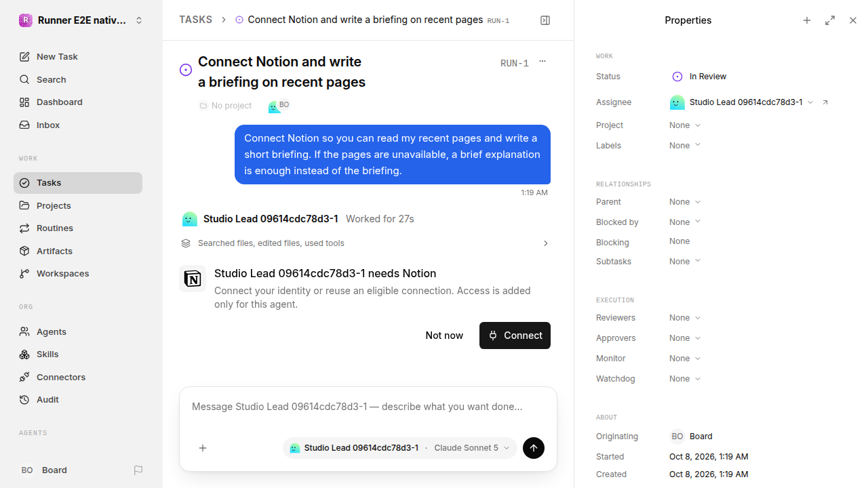Go to Routines in sidebar
The width and height of the screenshot is (868, 488).
click(x=78, y=228)
